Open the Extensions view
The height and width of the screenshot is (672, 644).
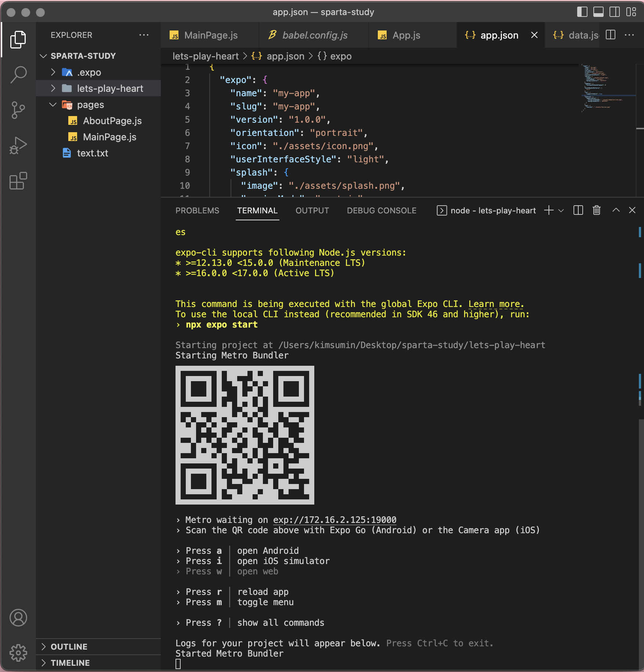18,181
